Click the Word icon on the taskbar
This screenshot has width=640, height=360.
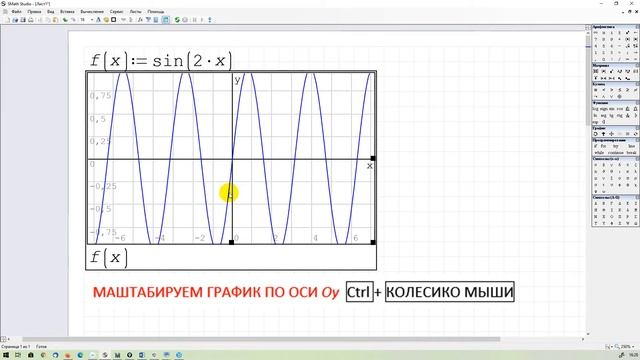click(x=141, y=355)
